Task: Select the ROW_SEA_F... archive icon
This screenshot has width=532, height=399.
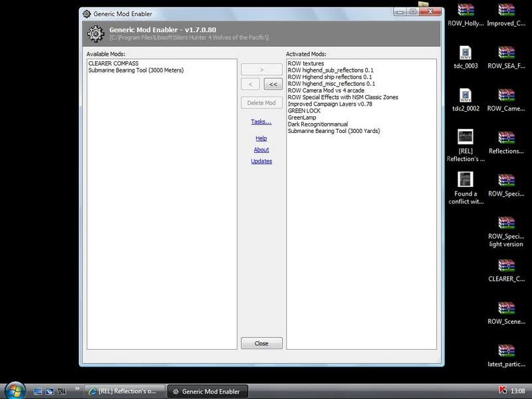Action: click(506, 57)
